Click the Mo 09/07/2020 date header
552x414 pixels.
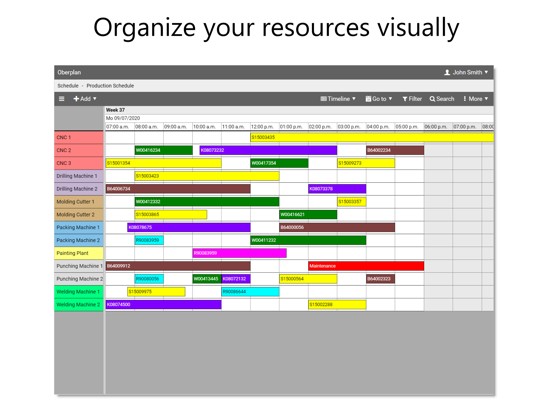[x=123, y=118]
